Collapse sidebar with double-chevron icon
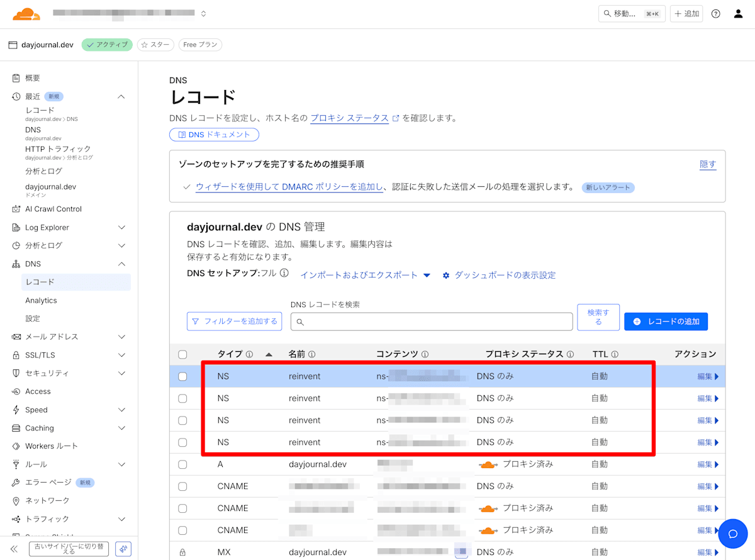The image size is (755, 560). [14, 549]
